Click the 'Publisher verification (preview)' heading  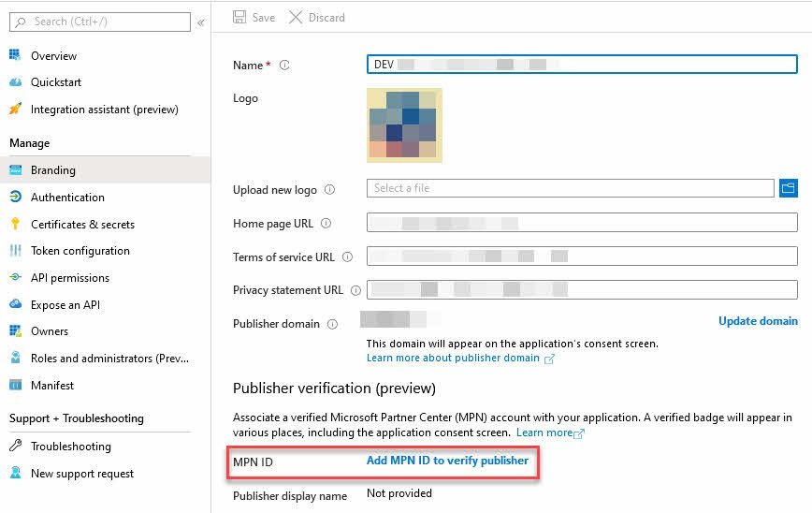pyautogui.click(x=334, y=388)
